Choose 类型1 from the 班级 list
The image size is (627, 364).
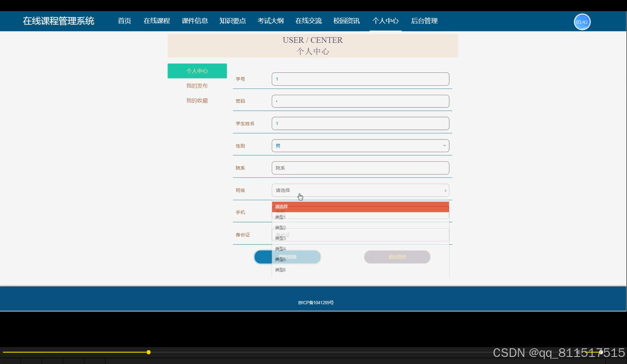tap(360, 217)
